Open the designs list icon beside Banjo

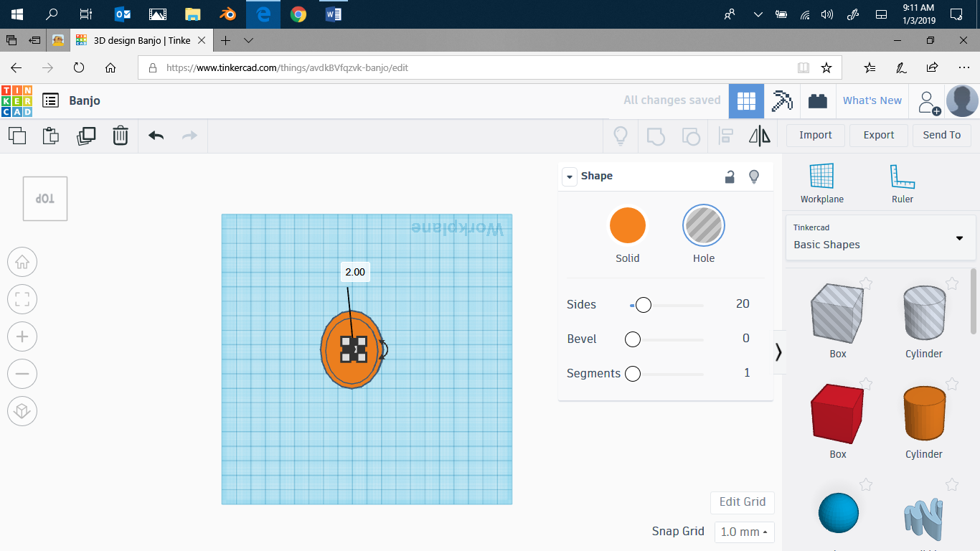(x=50, y=100)
